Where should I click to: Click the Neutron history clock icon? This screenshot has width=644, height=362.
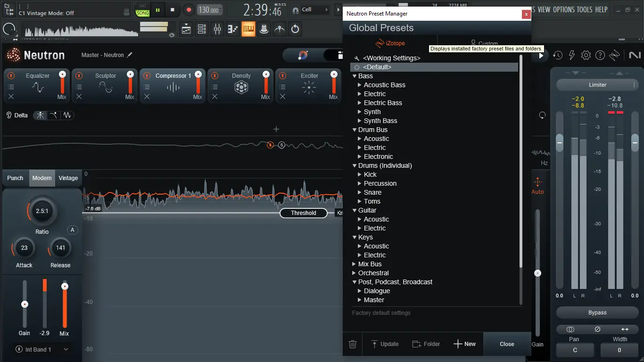tap(558, 55)
